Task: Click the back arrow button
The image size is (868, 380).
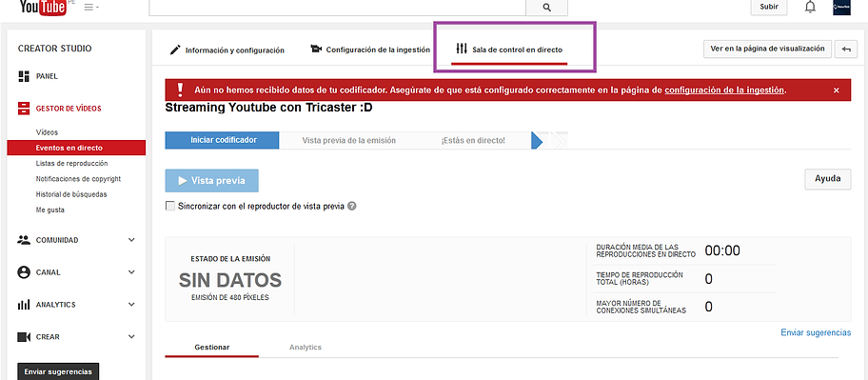Action: [x=846, y=49]
